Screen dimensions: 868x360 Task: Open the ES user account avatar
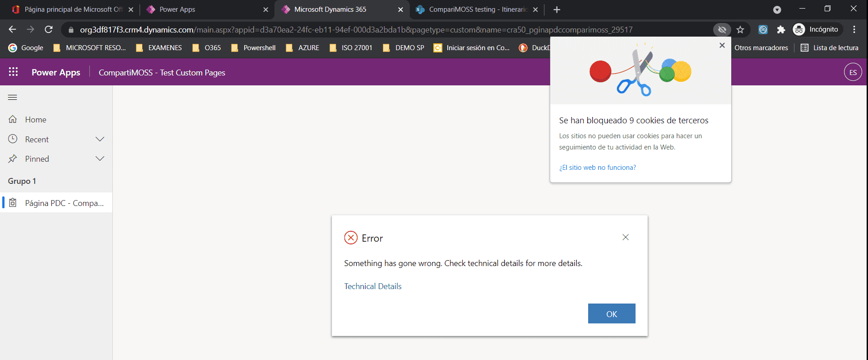tap(853, 72)
